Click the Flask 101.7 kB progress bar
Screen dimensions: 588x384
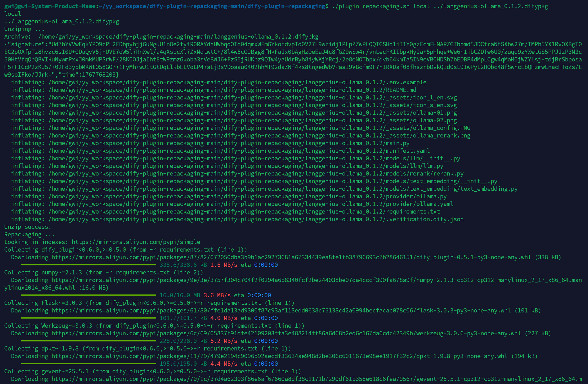(x=88, y=318)
